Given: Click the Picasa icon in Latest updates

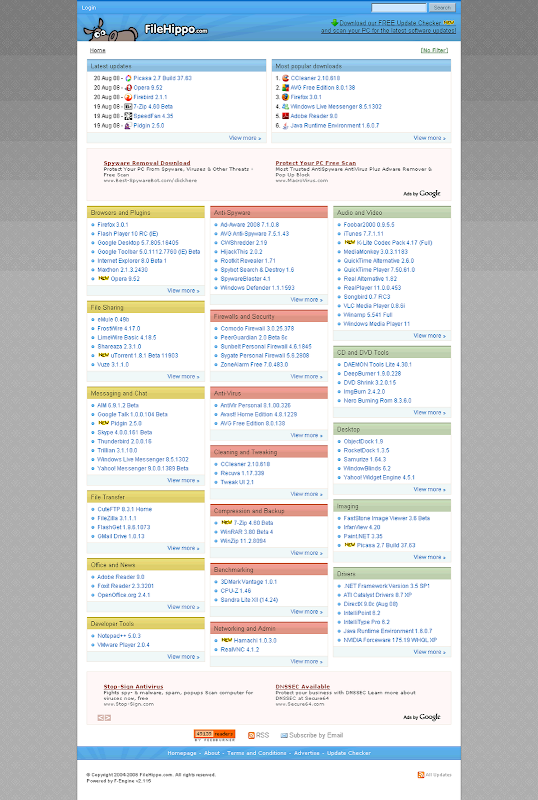Looking at the screenshot, I should [x=128, y=78].
